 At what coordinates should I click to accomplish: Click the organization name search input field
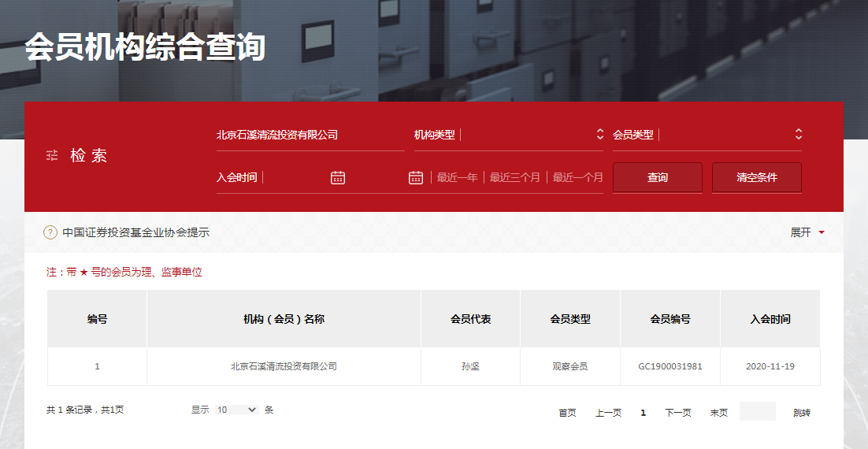[x=310, y=135]
